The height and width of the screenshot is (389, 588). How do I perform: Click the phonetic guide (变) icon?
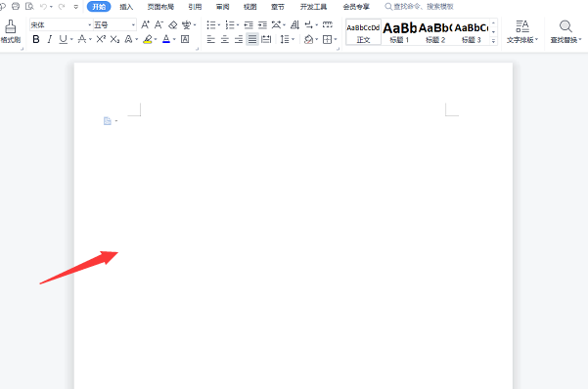[x=186, y=25]
